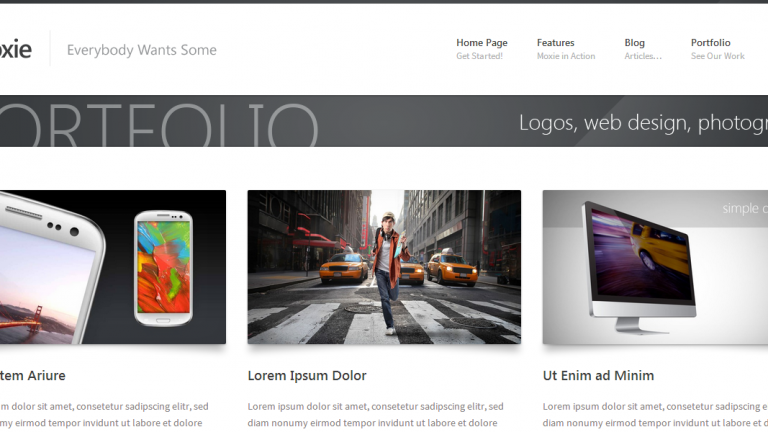Image resolution: width=768 pixels, height=432 pixels.
Task: Click the site logo text in header
Action: click(x=16, y=49)
